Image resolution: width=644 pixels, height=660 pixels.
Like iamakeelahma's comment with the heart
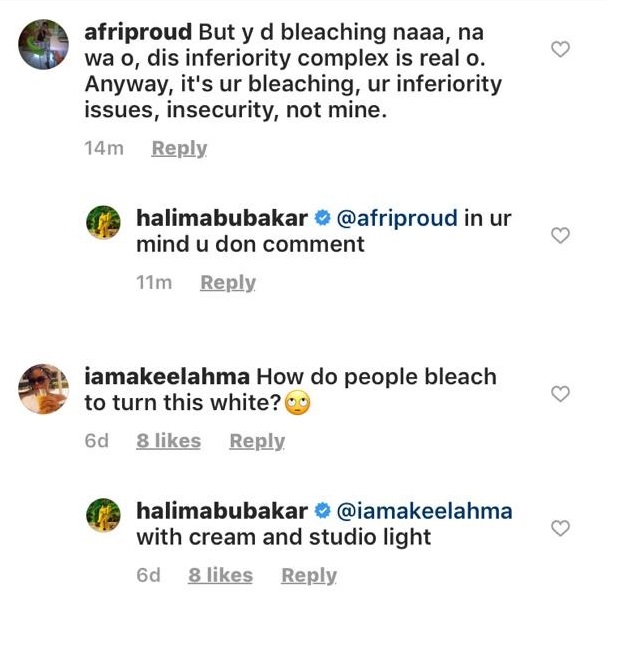click(x=561, y=394)
